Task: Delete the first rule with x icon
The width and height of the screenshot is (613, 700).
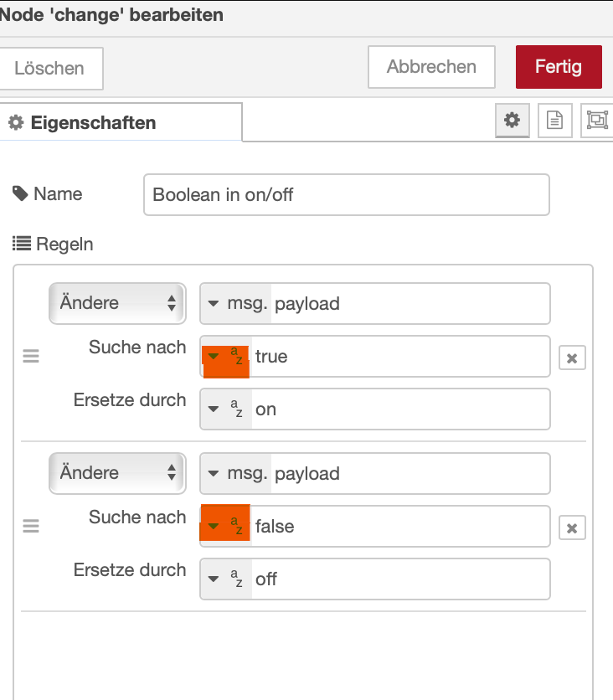Action: tap(572, 358)
